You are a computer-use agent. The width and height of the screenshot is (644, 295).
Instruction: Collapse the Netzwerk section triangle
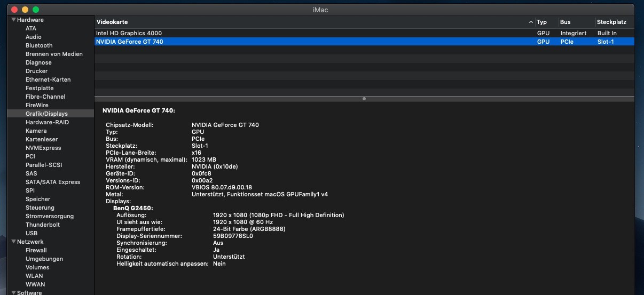click(x=13, y=242)
